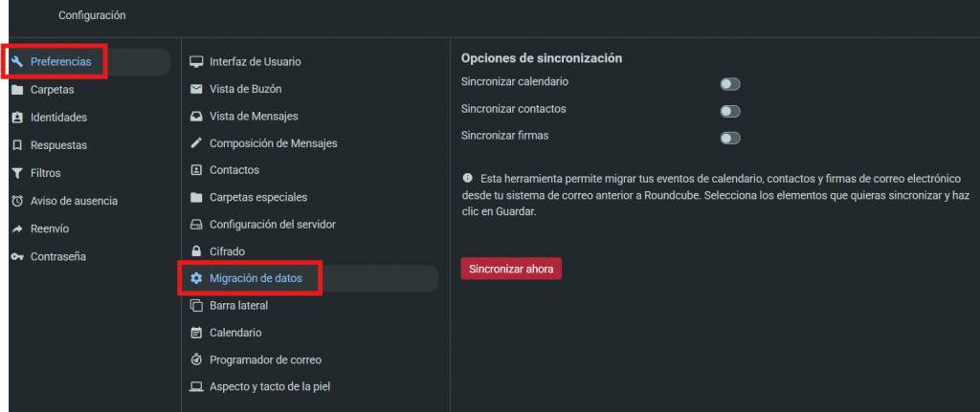Click the Programador de correo timer icon
980x412 pixels.
click(x=196, y=360)
